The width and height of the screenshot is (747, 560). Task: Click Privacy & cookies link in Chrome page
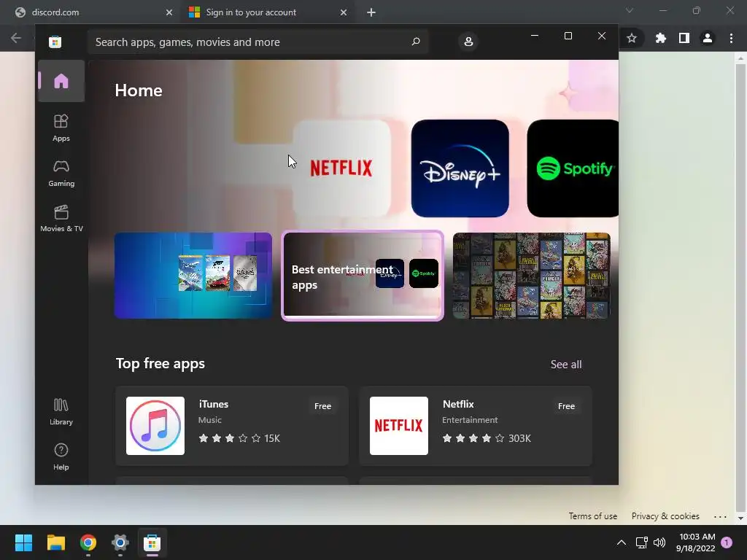pyautogui.click(x=665, y=516)
